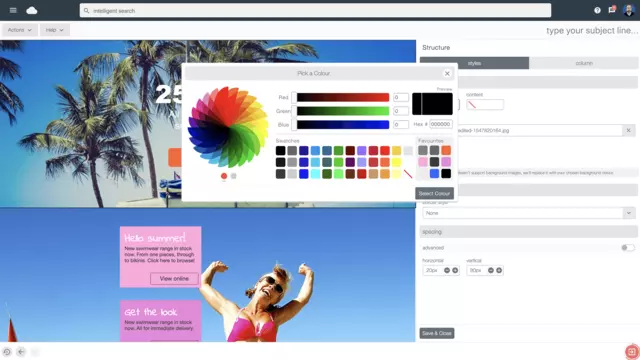This screenshot has width=640, height=360.
Task: Close the Pick a Colour dialog
Action: [x=447, y=73]
